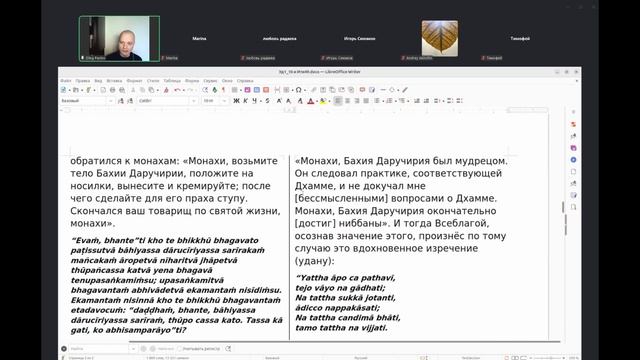Screen dimensions: 640x360
Task: Open the Формат menu
Action: pyautogui.click(x=134, y=81)
